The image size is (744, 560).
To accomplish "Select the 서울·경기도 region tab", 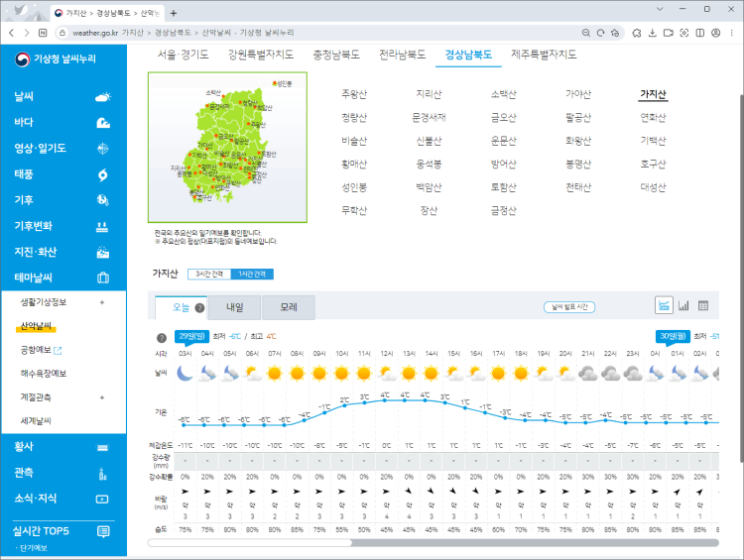I will point(184,55).
